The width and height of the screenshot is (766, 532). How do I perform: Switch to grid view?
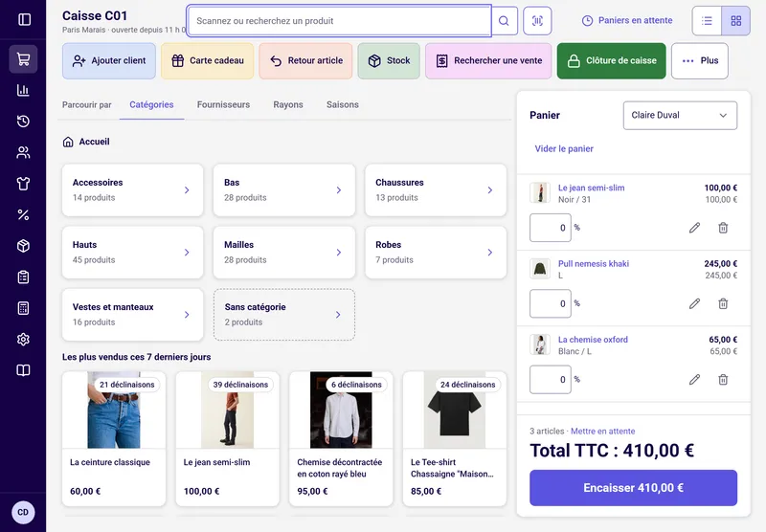(735, 21)
